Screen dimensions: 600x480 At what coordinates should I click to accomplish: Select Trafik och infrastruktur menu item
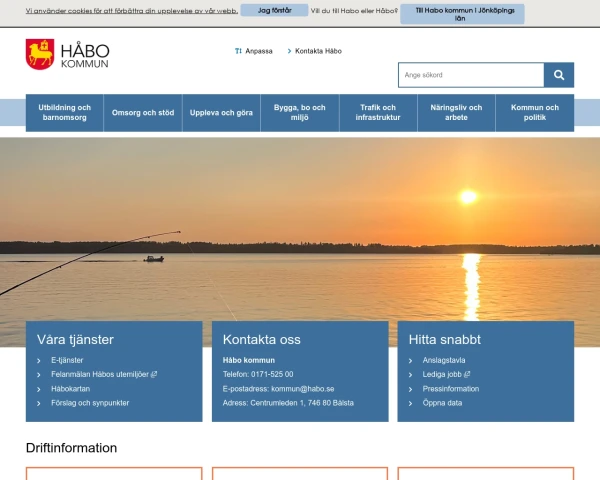point(377,113)
